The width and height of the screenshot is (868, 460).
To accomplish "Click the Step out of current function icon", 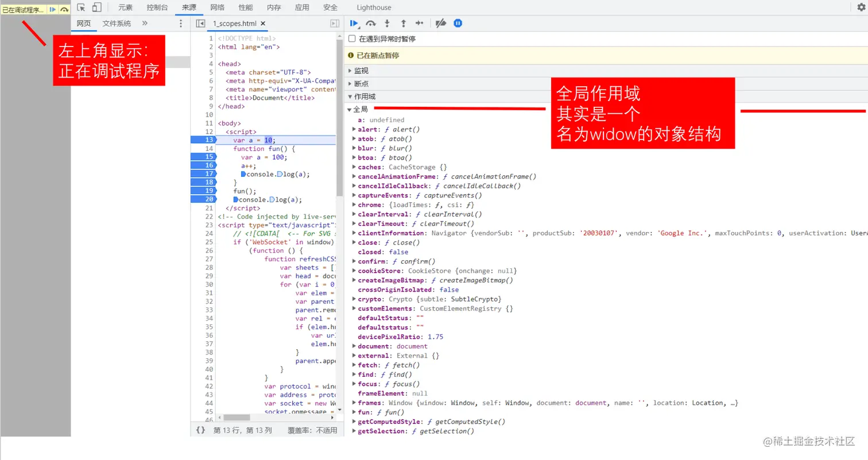I will coord(402,23).
